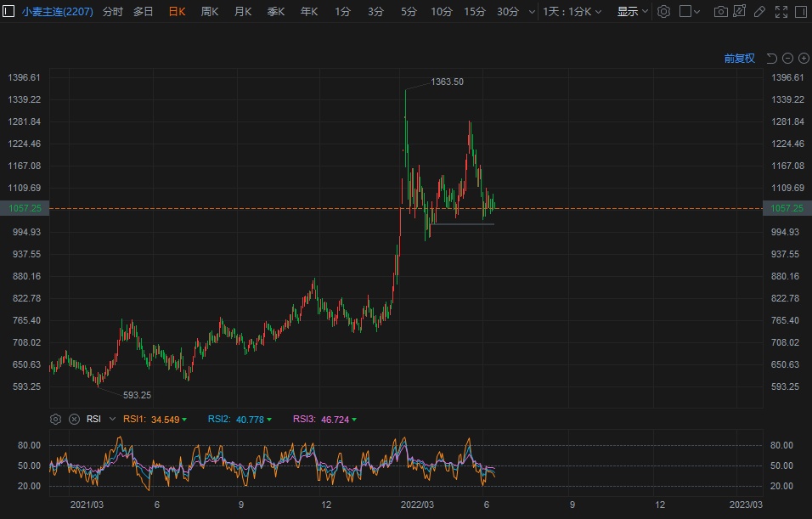Reset chart view with undo arrow

click(771, 59)
